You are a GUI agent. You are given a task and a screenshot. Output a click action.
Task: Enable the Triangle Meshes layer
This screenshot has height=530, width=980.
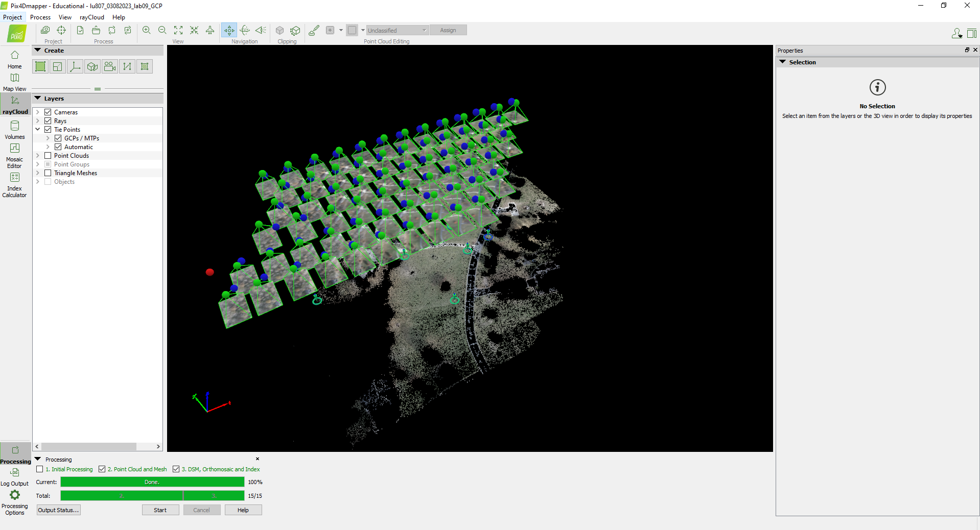(x=48, y=173)
